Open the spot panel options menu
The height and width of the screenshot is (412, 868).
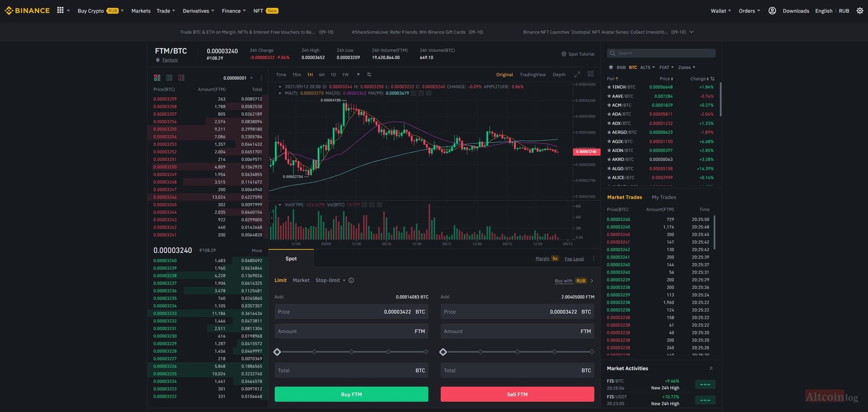pos(594,259)
